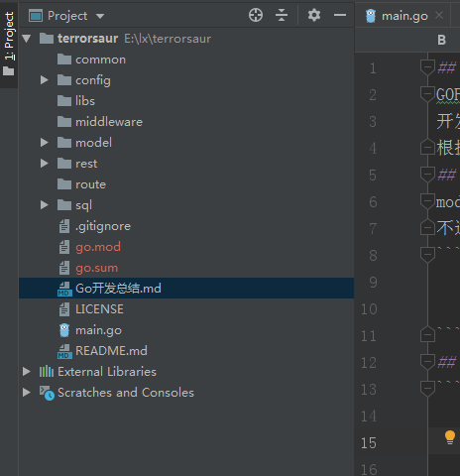Expand the sql folder
This screenshot has height=476, width=460.
45,205
